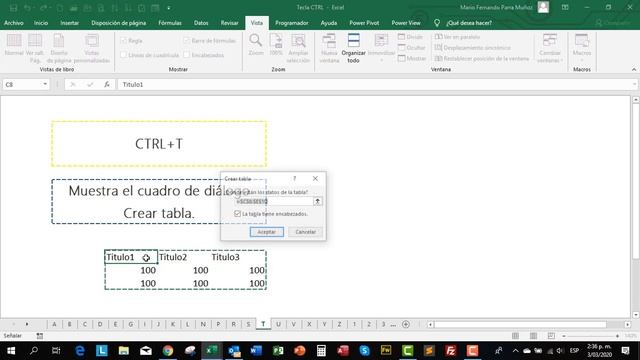The image size is (640, 360).
Task: Click the account profile picture
Action: pos(543,7)
